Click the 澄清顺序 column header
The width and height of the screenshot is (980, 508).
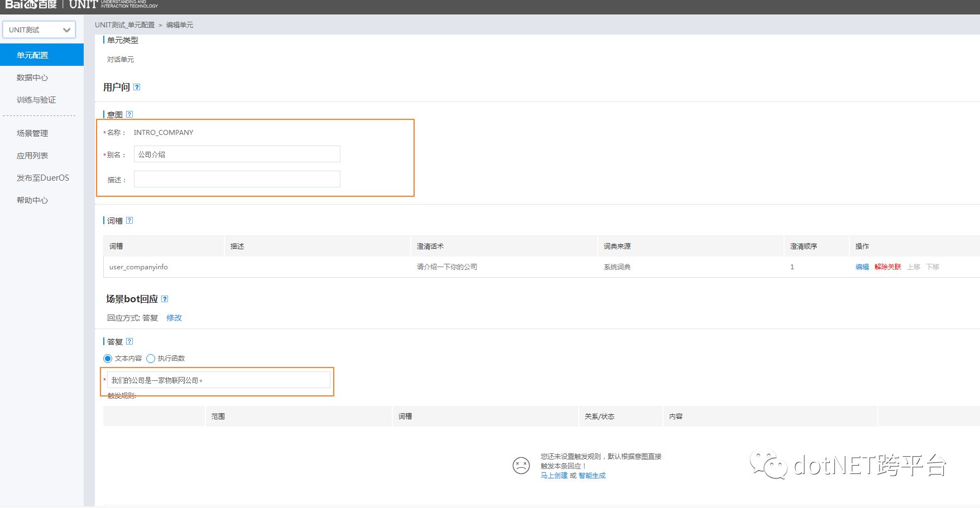tap(804, 246)
